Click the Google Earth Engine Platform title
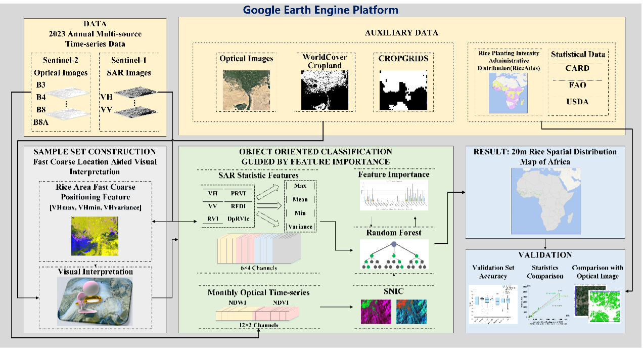Screen dimensions: 644x349 click(x=320, y=10)
